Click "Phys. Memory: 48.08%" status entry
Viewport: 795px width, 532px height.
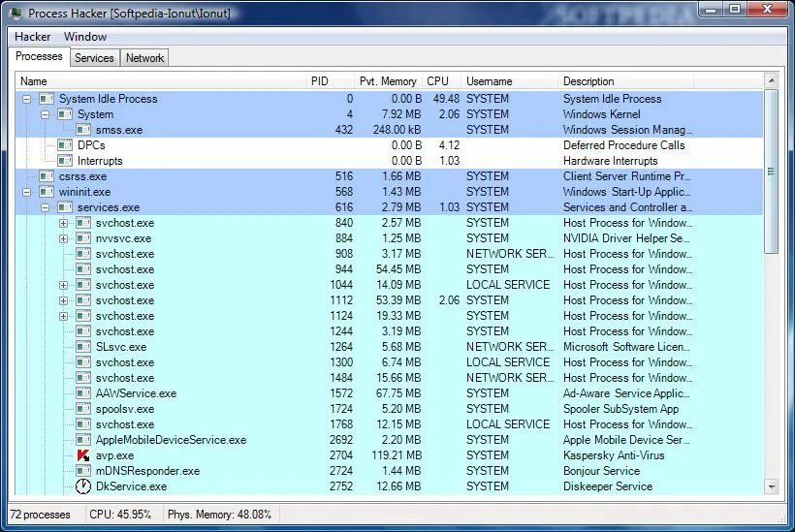point(219,515)
